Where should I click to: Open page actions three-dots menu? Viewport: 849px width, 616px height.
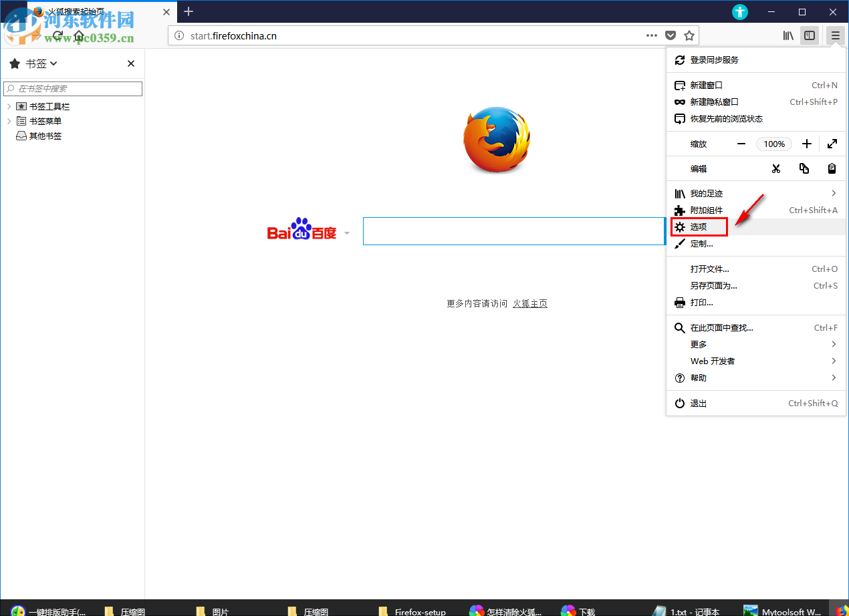pyautogui.click(x=652, y=35)
